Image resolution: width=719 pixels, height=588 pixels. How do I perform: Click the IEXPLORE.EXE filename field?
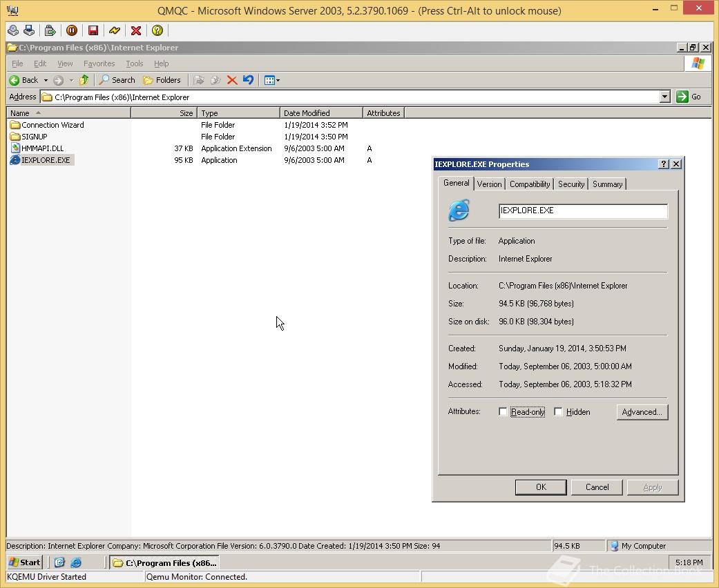click(583, 210)
